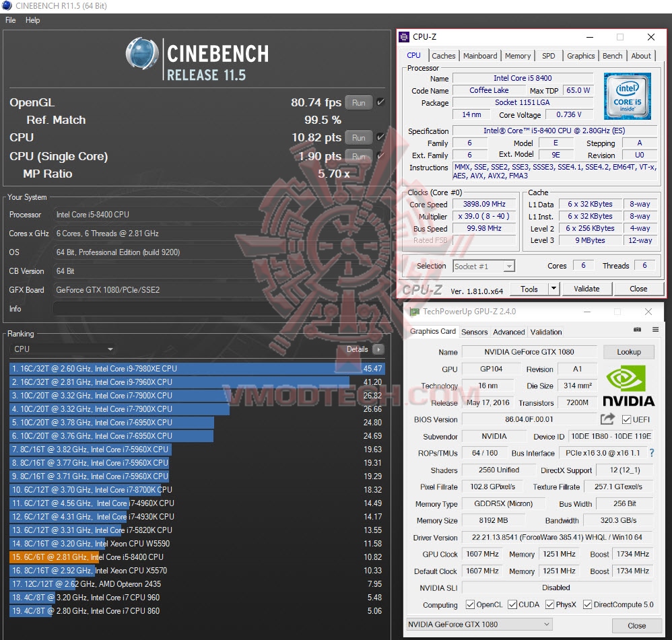Click the Core Speed value 3898.09 MHz

tap(484, 204)
